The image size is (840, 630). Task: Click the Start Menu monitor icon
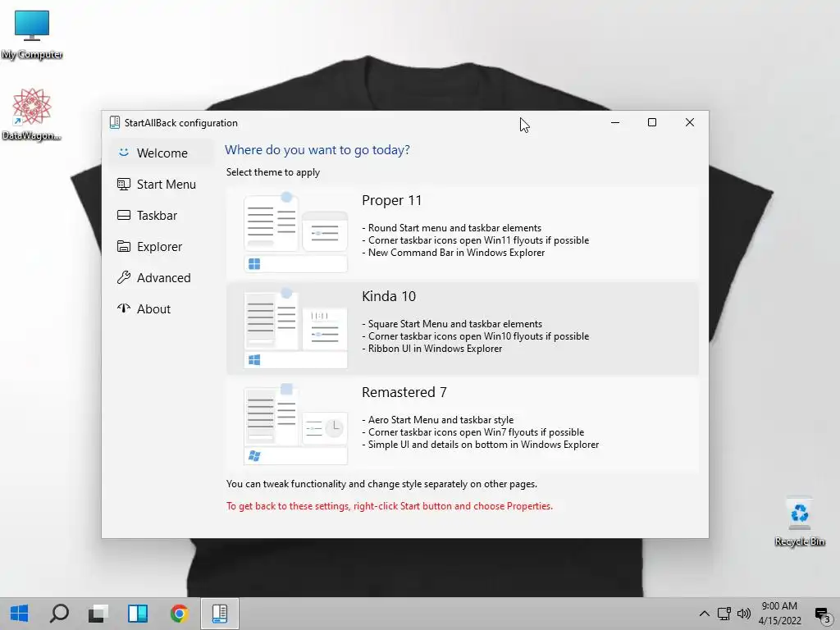click(124, 185)
